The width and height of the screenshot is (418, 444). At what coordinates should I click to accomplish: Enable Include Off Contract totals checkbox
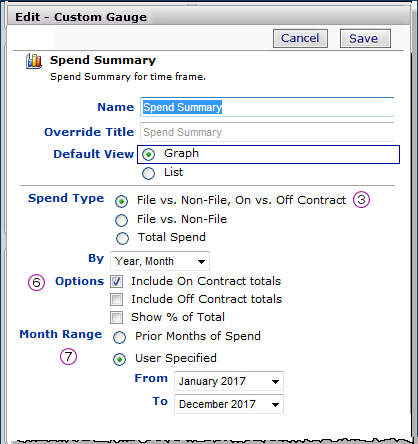coord(117,299)
